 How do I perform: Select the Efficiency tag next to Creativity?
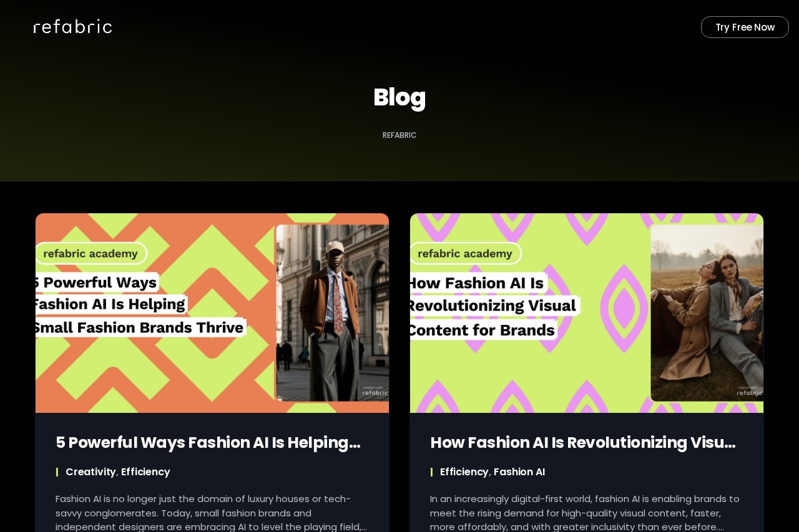(x=145, y=472)
